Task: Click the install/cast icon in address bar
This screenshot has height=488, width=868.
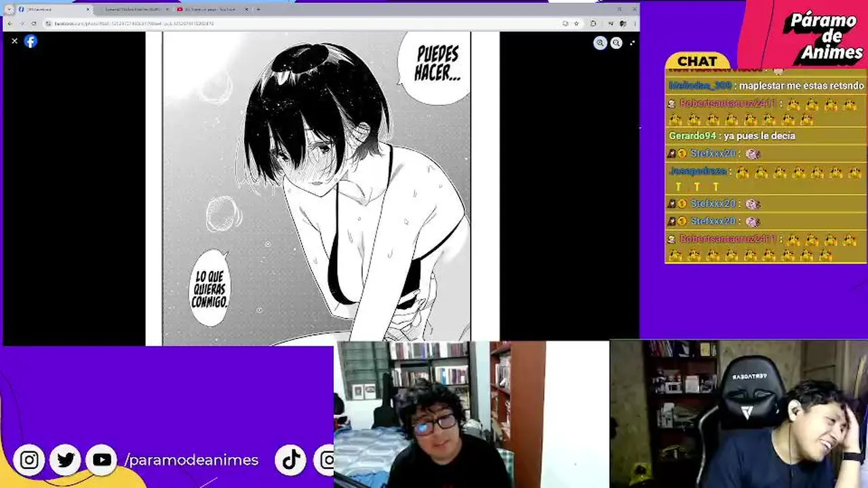Action: [566, 23]
